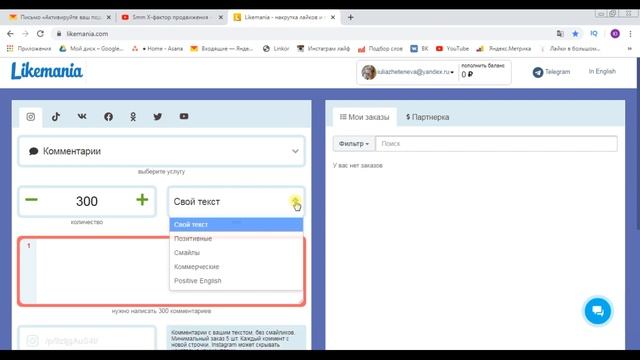
Task: Open the Яндекс.Метрика bookmark
Action: coord(504,49)
